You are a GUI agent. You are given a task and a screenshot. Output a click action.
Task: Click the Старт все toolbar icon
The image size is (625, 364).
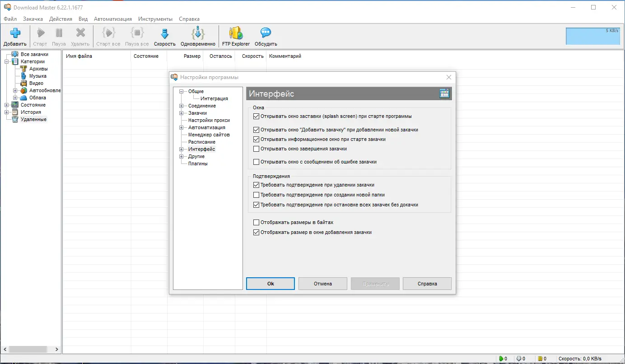click(108, 33)
